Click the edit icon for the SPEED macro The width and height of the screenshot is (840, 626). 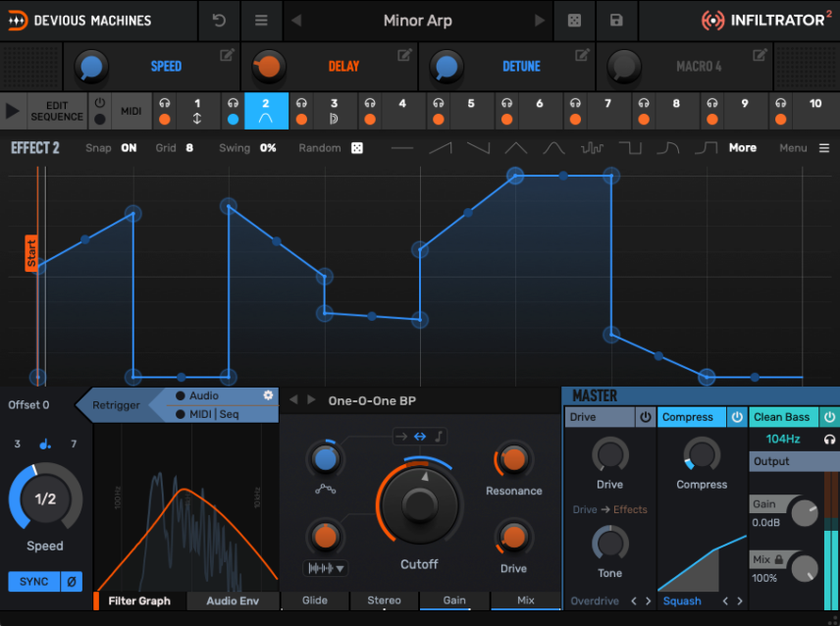[227, 55]
